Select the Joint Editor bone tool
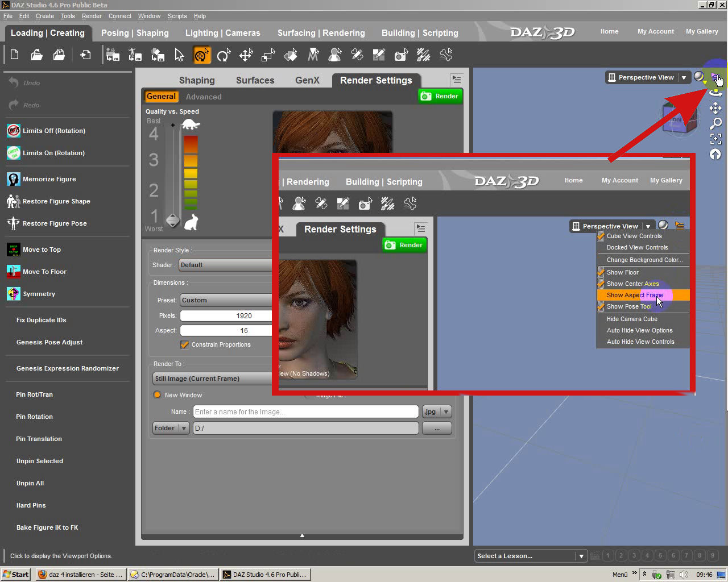The width and height of the screenshot is (728, 582). [446, 55]
